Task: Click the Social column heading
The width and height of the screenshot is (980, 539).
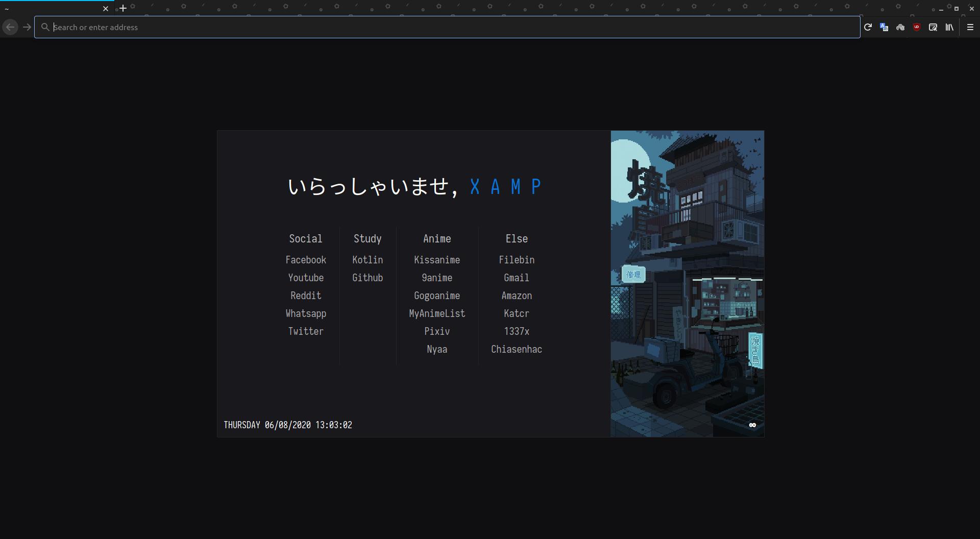Action: click(x=306, y=238)
